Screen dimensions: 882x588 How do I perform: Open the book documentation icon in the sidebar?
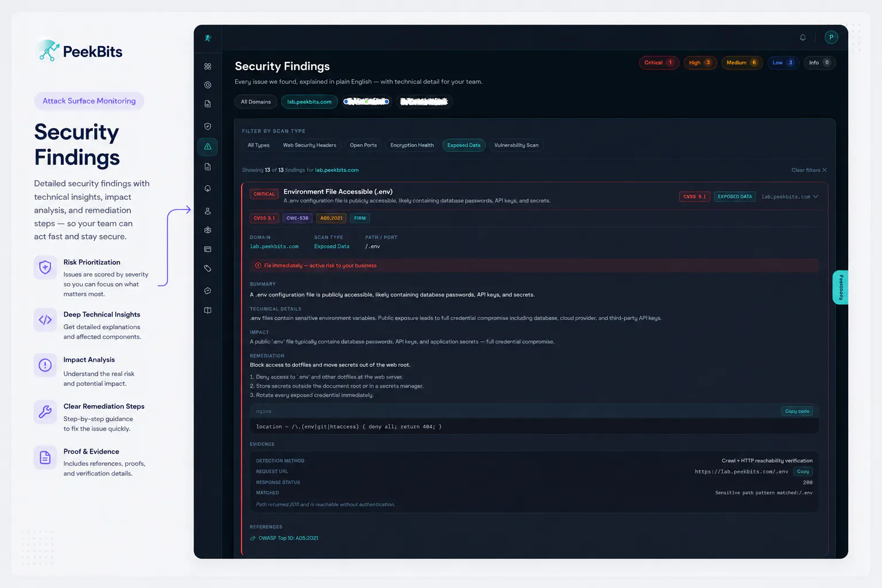click(x=208, y=311)
